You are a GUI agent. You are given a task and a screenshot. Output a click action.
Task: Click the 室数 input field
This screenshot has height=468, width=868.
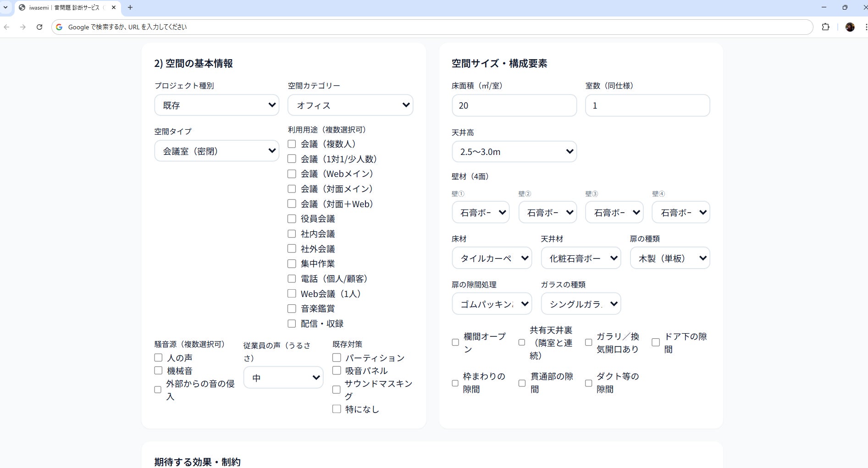[647, 105]
